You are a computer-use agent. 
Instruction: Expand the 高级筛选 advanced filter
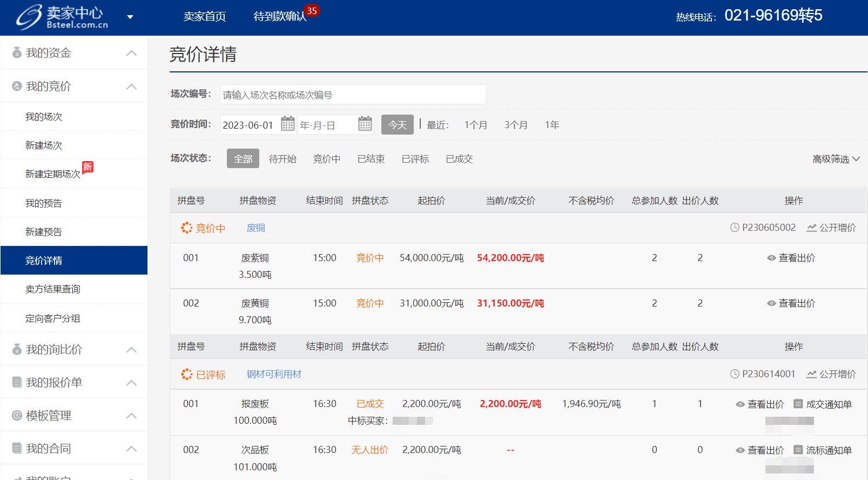(x=836, y=159)
